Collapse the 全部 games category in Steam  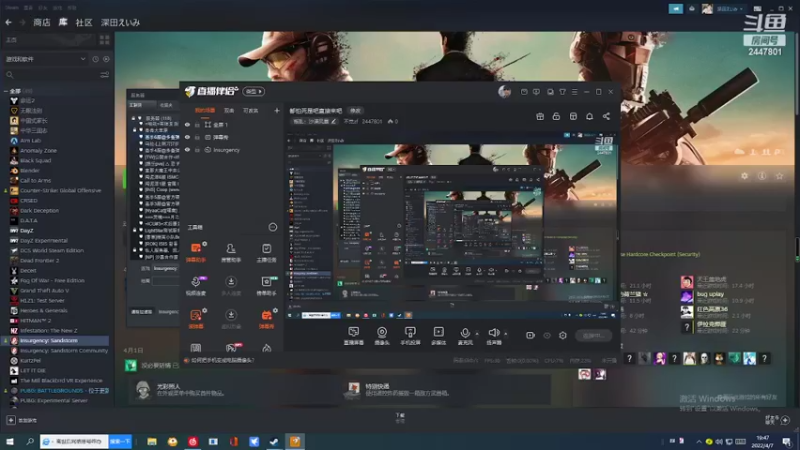tap(6, 91)
